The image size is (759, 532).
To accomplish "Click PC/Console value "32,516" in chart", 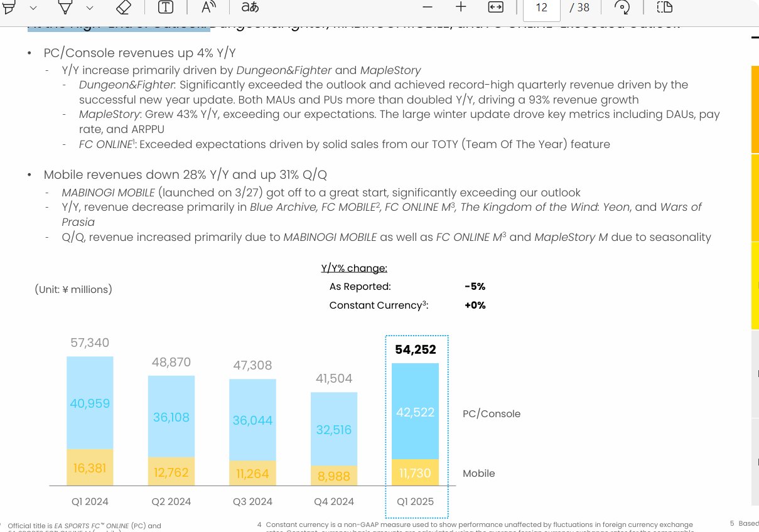I will pos(334,430).
